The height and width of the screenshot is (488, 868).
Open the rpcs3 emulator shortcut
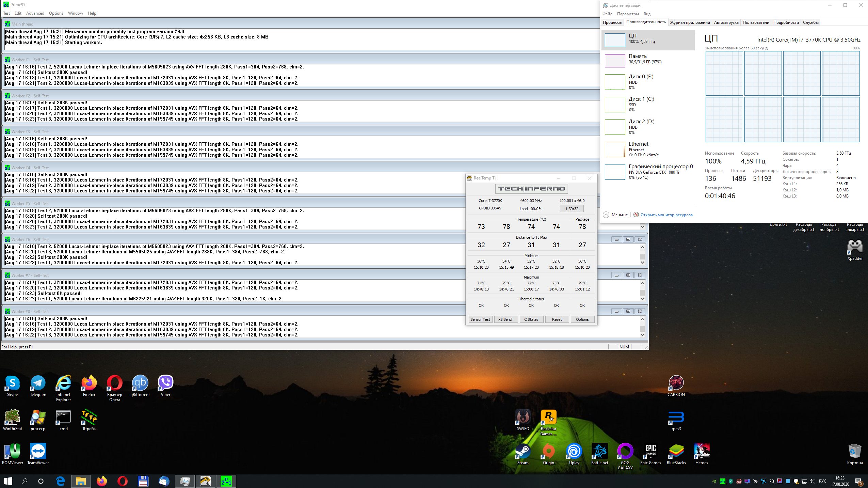click(676, 418)
